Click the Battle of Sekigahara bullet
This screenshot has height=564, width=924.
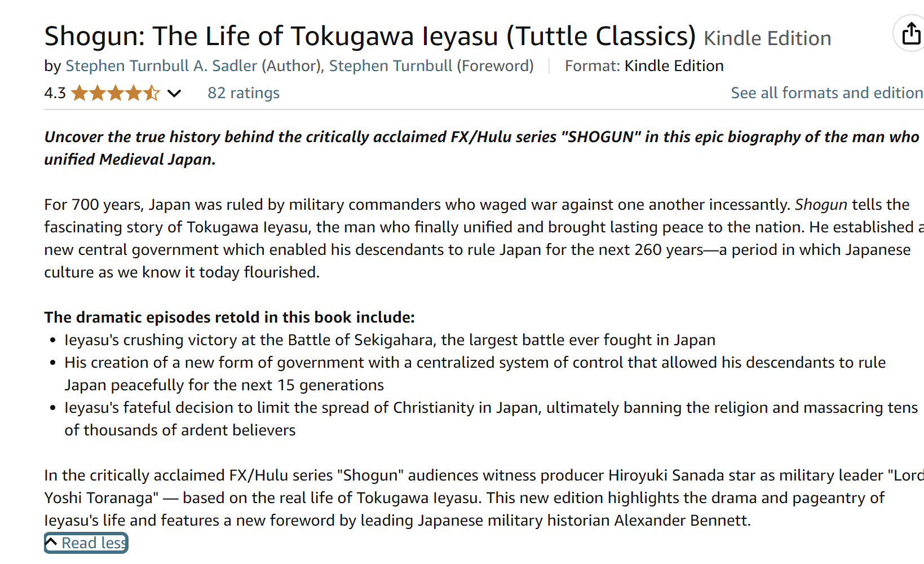[389, 340]
